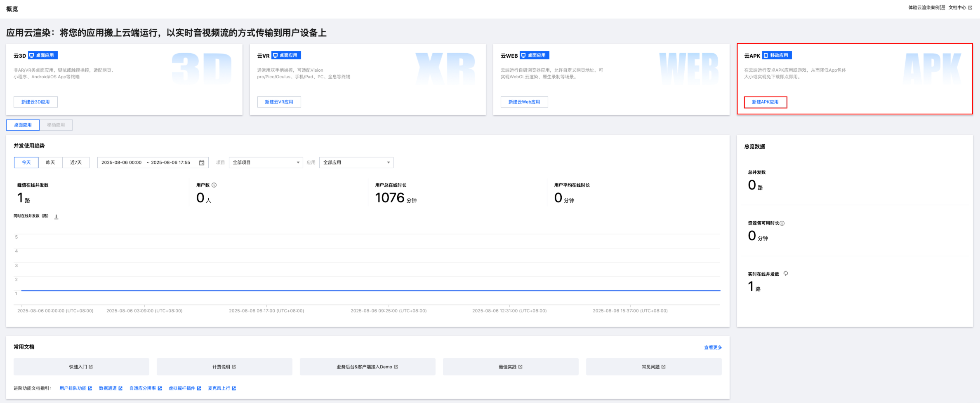Click the QR code icon by 体验云渲染案例
Image resolution: width=980 pixels, height=403 pixels.
click(x=943, y=7)
